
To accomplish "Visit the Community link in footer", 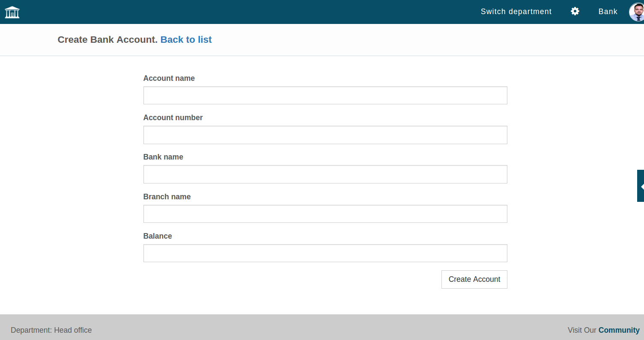I will tap(619, 330).
